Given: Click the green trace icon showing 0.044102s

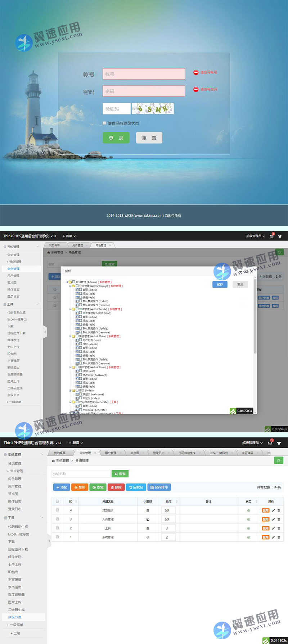Looking at the screenshot, I should click(266, 640).
